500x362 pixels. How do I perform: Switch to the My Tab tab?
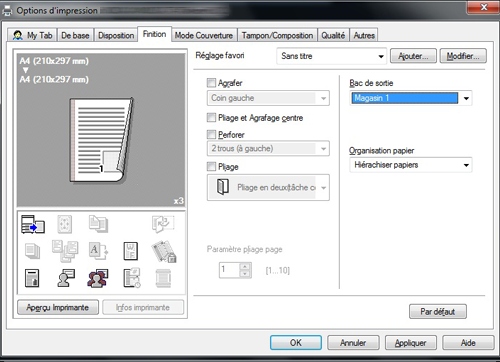coord(32,35)
